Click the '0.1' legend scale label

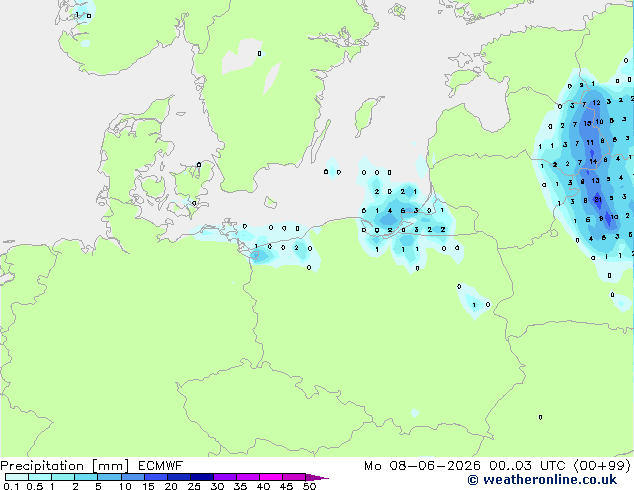11,486
